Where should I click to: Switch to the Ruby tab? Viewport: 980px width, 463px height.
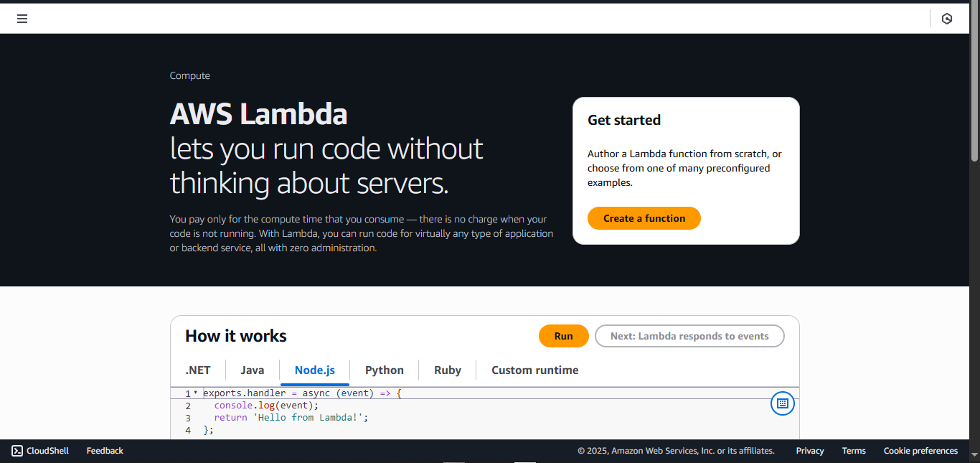tap(448, 370)
